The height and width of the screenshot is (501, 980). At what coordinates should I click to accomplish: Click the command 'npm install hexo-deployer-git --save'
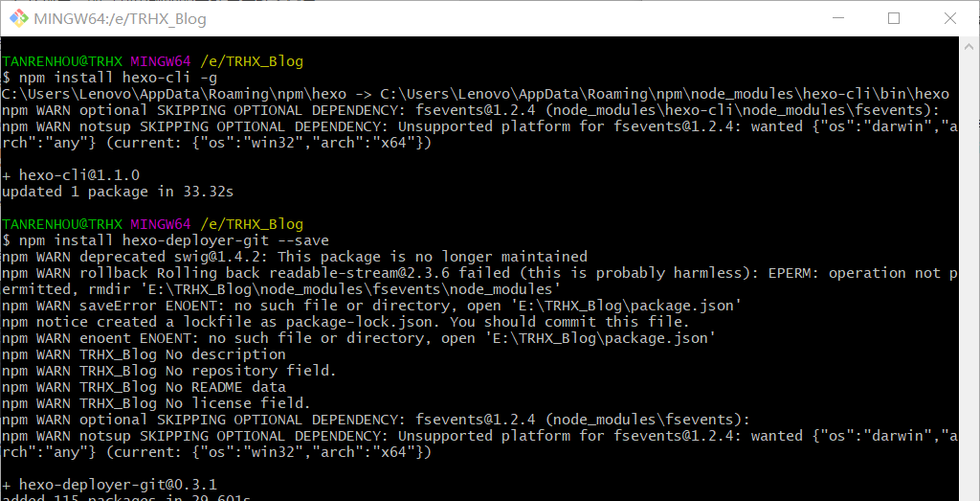[x=174, y=240]
